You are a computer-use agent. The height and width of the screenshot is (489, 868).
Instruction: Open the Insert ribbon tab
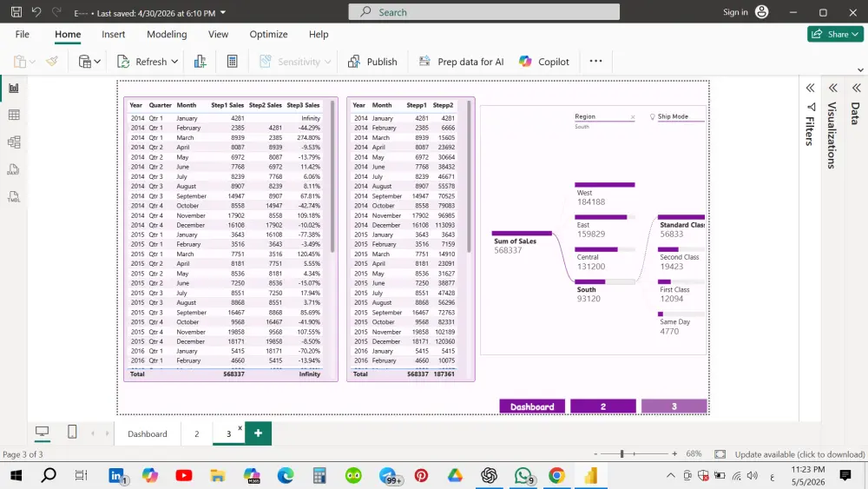pyautogui.click(x=114, y=35)
